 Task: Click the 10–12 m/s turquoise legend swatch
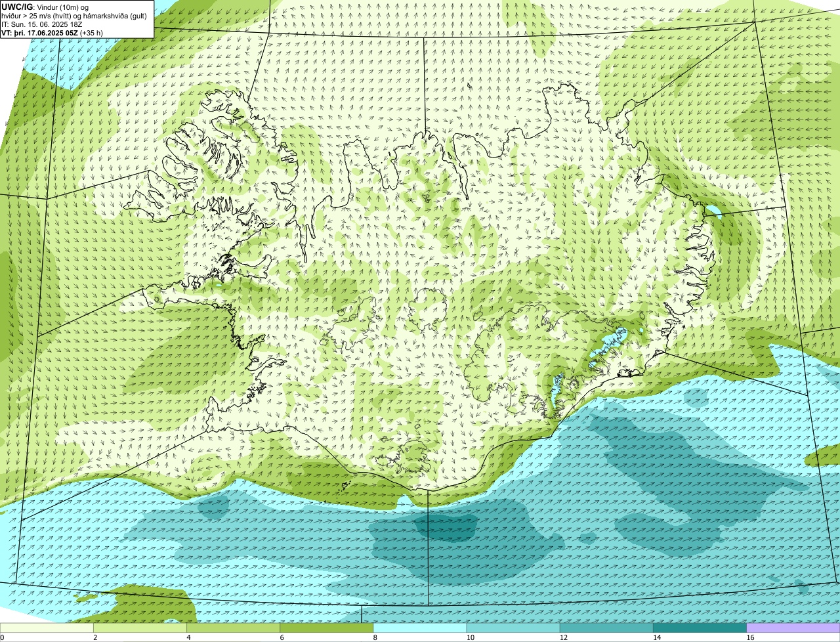tap(513, 628)
